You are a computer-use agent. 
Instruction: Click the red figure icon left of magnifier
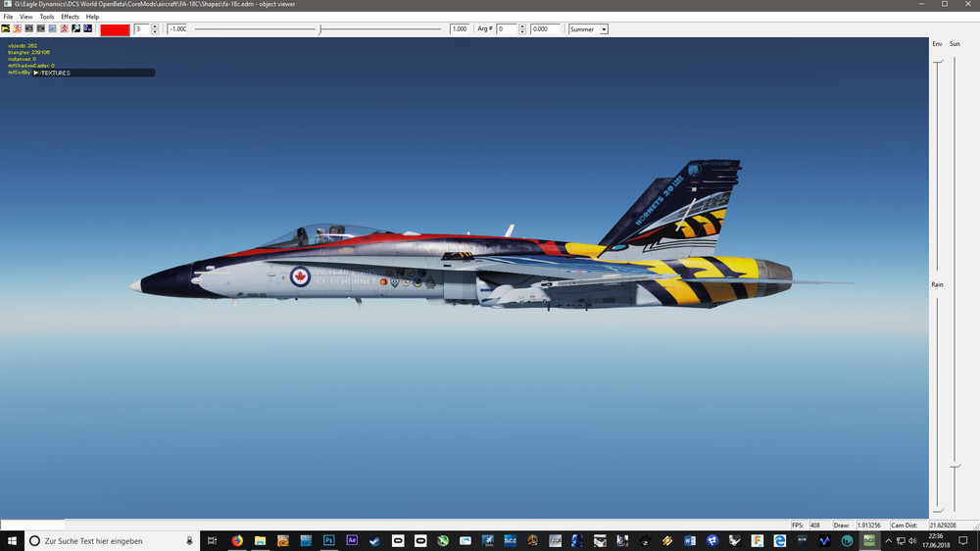click(65, 28)
